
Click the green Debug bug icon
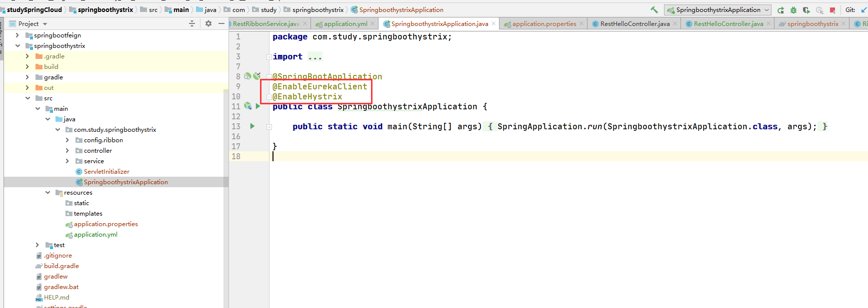click(x=793, y=10)
